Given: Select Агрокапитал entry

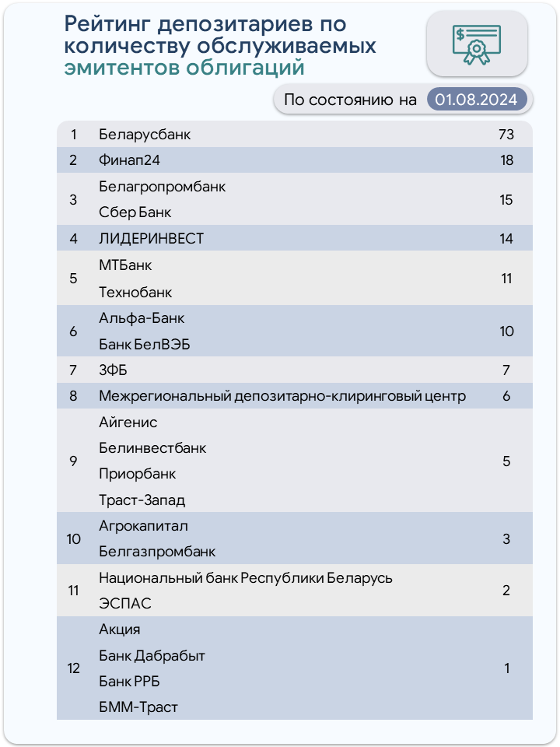Looking at the screenshot, I should [143, 527].
